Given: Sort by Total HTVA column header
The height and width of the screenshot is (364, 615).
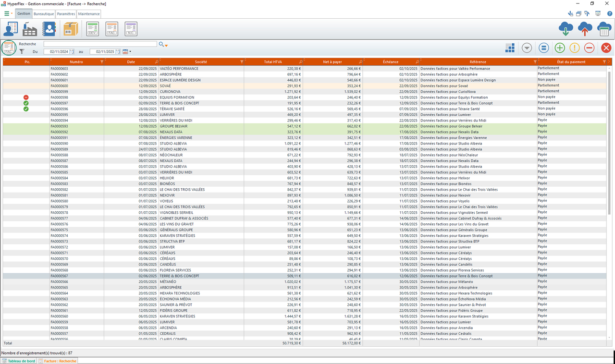Looking at the screenshot, I should click(x=273, y=62).
